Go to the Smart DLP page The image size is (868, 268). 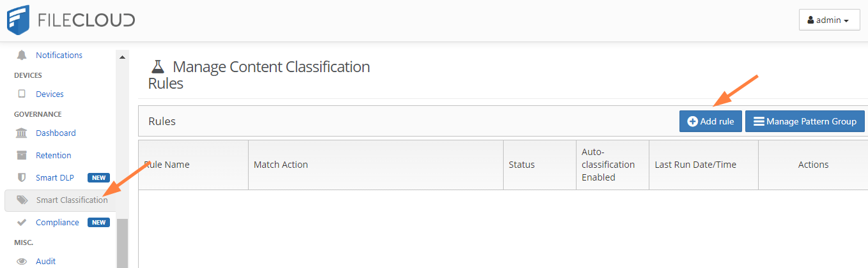pyautogui.click(x=55, y=177)
